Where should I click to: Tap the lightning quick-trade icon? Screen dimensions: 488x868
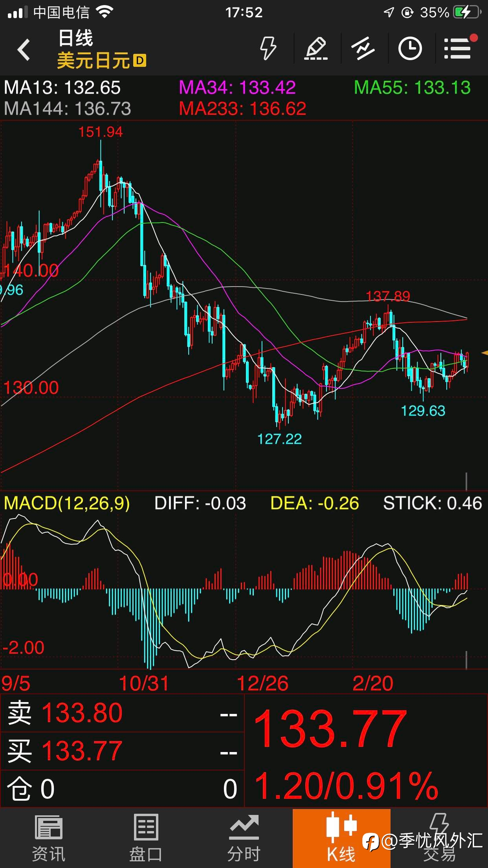pos(268,48)
